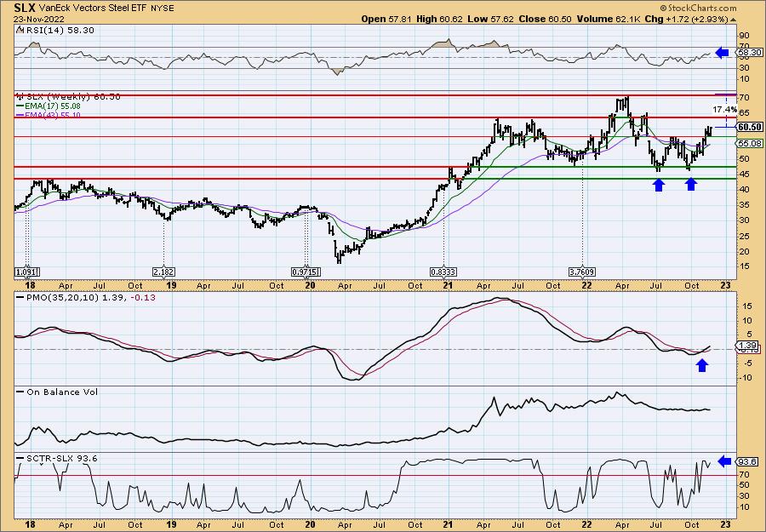Select the High 60.62 value
The height and width of the screenshot is (532, 766).
point(440,19)
